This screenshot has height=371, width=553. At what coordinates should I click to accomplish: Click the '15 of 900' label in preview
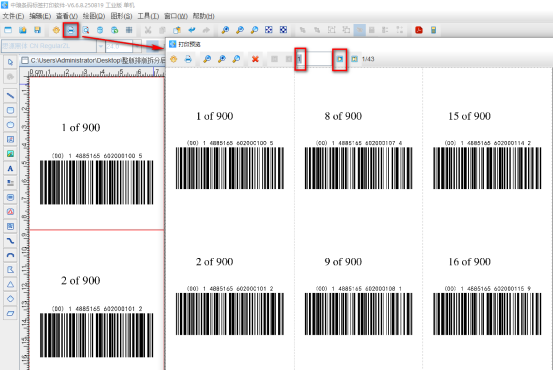[469, 116]
